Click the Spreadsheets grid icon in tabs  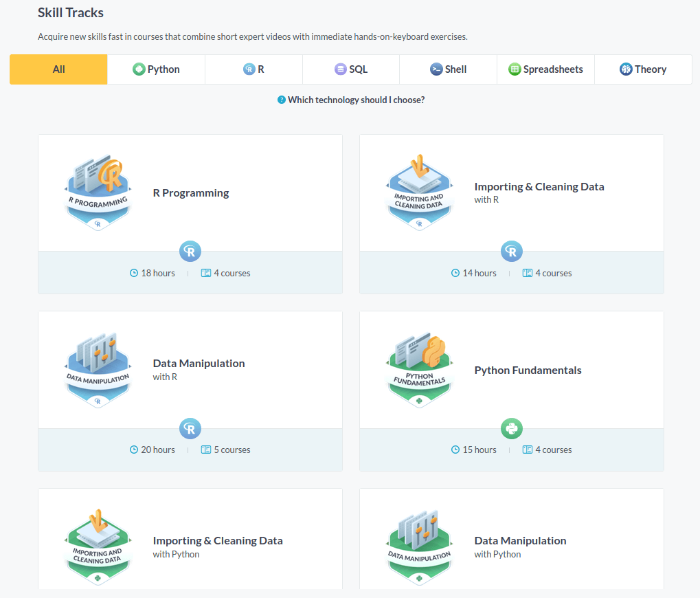(x=515, y=69)
